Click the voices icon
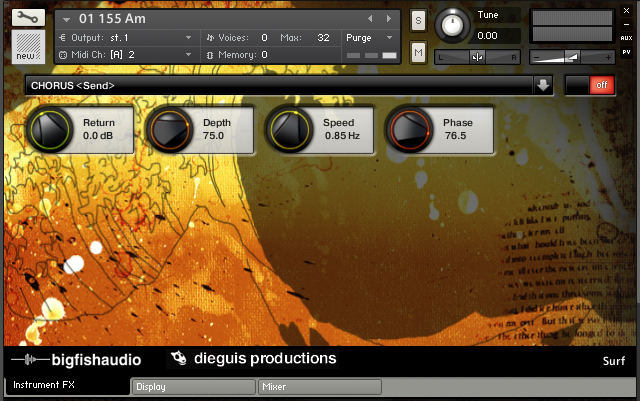 [x=210, y=38]
